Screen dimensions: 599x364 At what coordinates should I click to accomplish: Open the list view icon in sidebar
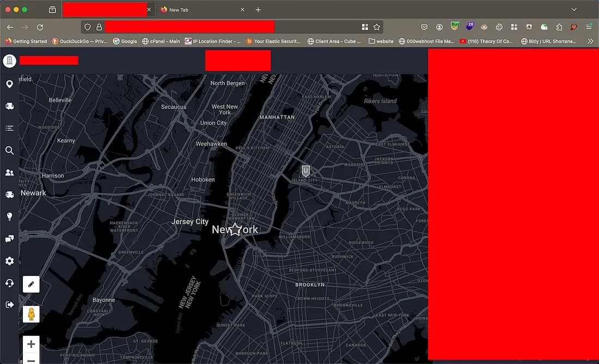click(9, 128)
